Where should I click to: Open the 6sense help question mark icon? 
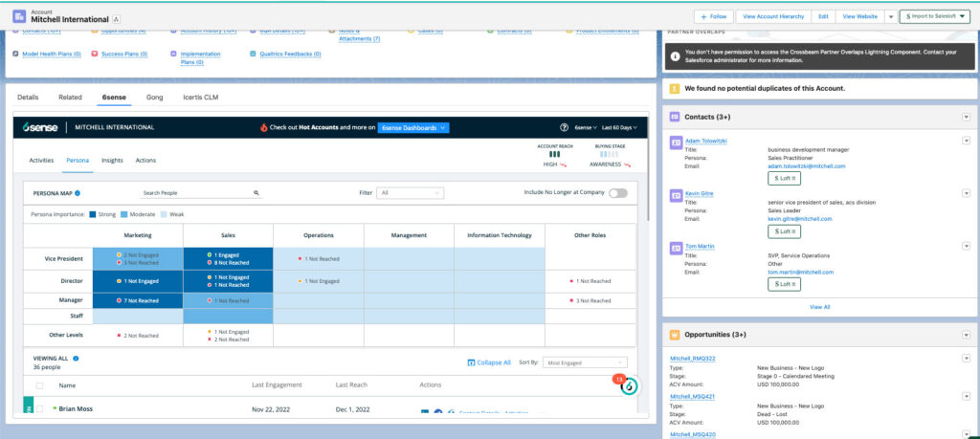pyautogui.click(x=565, y=127)
